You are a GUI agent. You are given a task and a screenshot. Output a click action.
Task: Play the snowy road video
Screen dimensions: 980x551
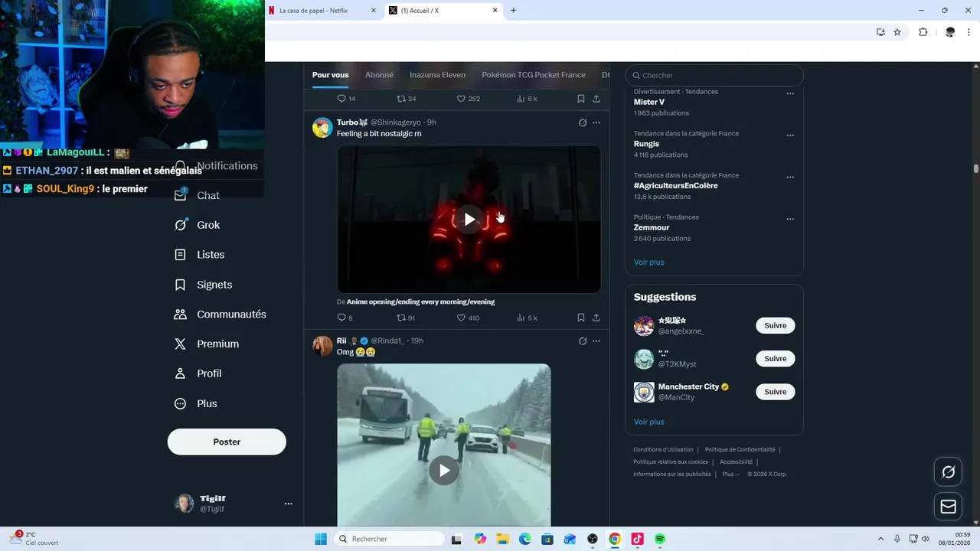(444, 470)
